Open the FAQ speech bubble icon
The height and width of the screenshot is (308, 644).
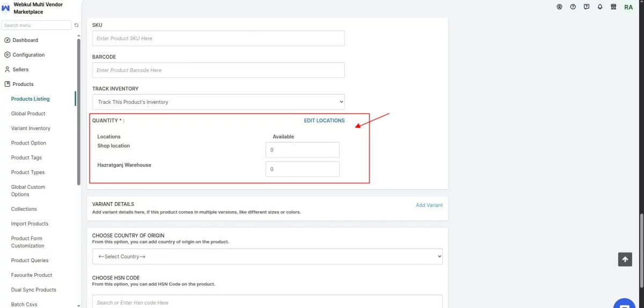click(587, 7)
